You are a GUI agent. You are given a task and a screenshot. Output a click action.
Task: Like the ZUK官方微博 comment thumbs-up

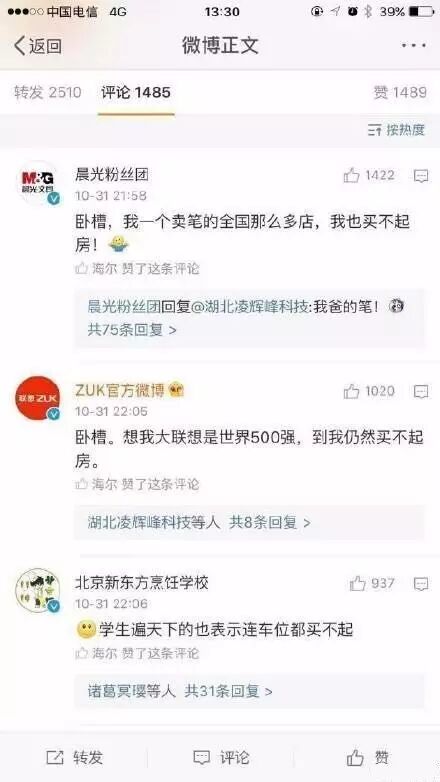tap(352, 391)
